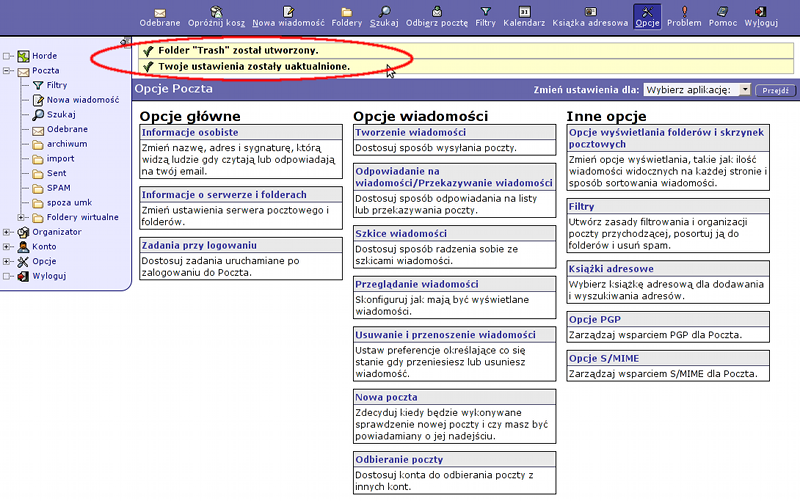This screenshot has width=800, height=501.
Task: Click the Filtry funnel icon in sidebar
Action: [x=38, y=86]
